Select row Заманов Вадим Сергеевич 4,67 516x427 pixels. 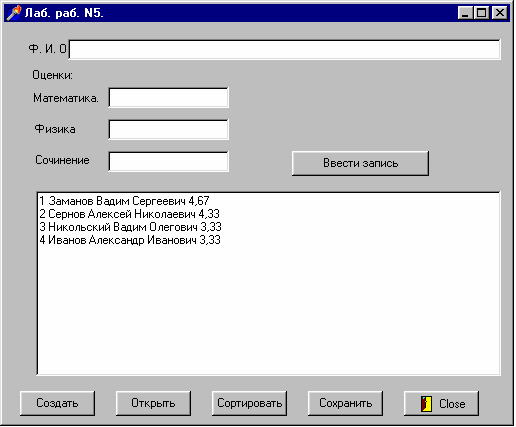124,201
